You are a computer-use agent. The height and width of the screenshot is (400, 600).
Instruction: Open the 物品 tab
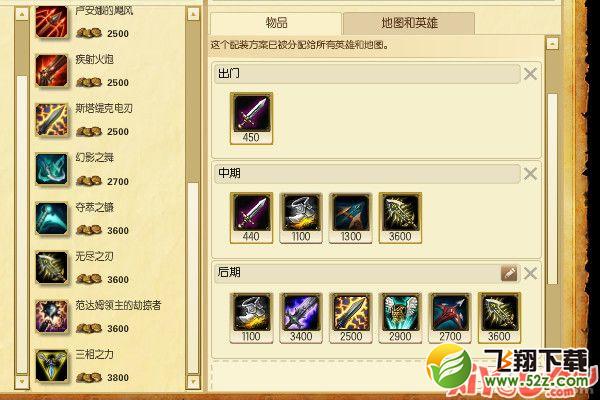pos(276,23)
